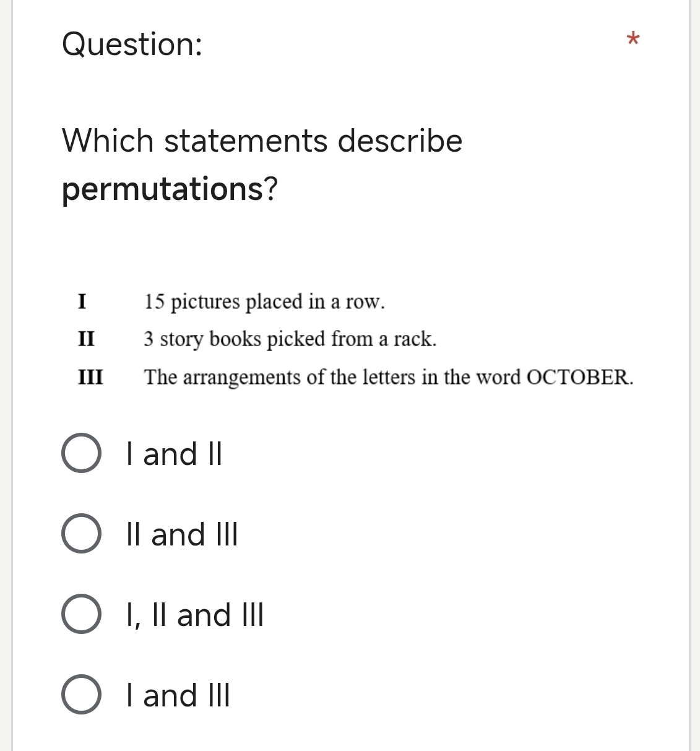The height and width of the screenshot is (751, 700).
Task: Mark the 'I and III' radio circle
Action: click(81, 695)
